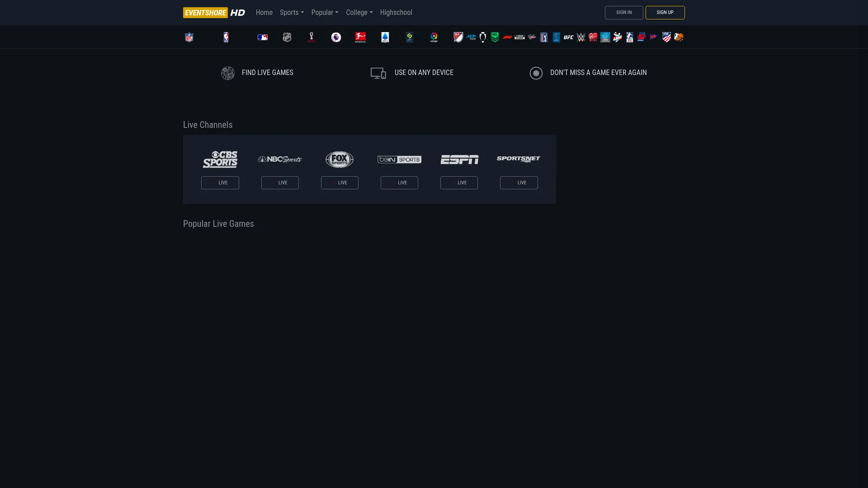Click the Popular Live Games heading

(218, 224)
